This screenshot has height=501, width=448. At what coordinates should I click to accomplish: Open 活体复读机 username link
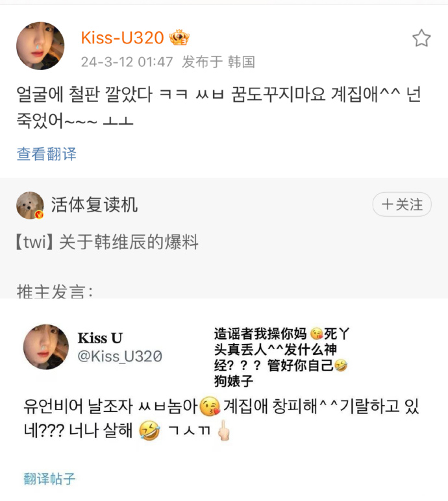(95, 205)
